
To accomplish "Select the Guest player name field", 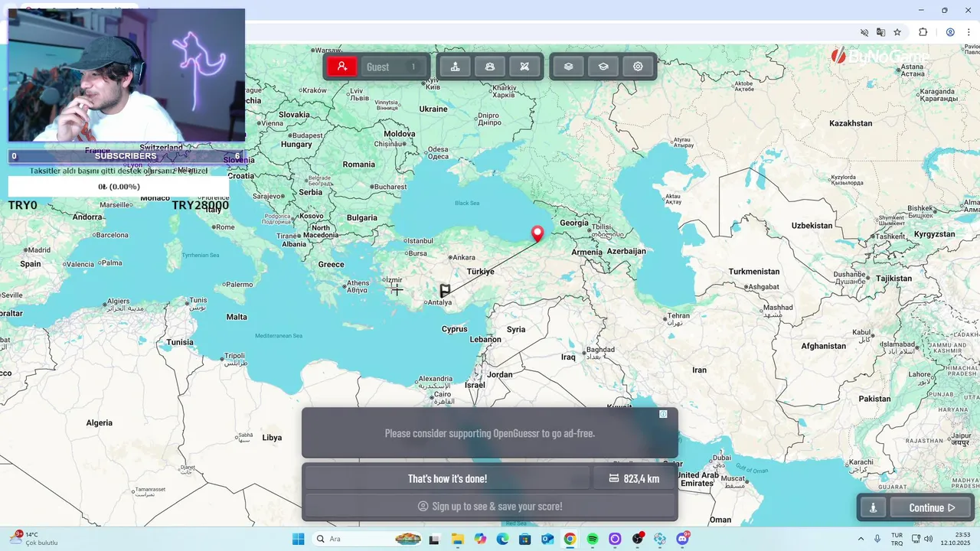I will pyautogui.click(x=394, y=67).
